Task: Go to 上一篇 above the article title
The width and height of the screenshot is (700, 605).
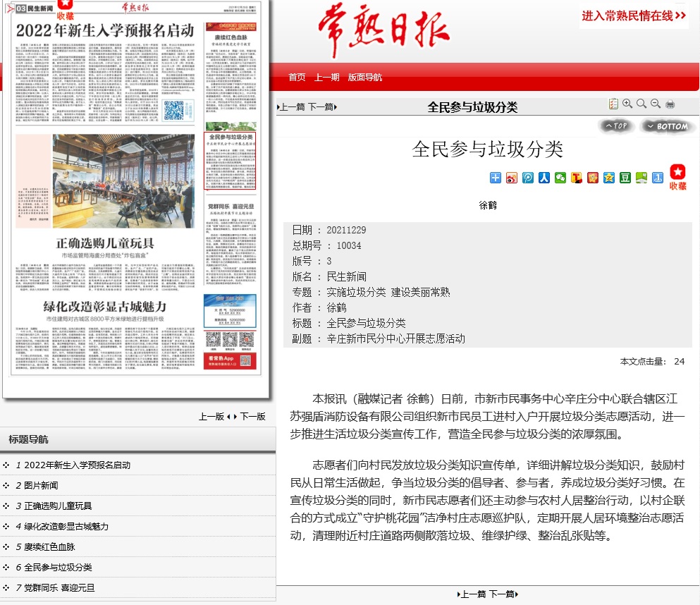Action: click(x=291, y=107)
